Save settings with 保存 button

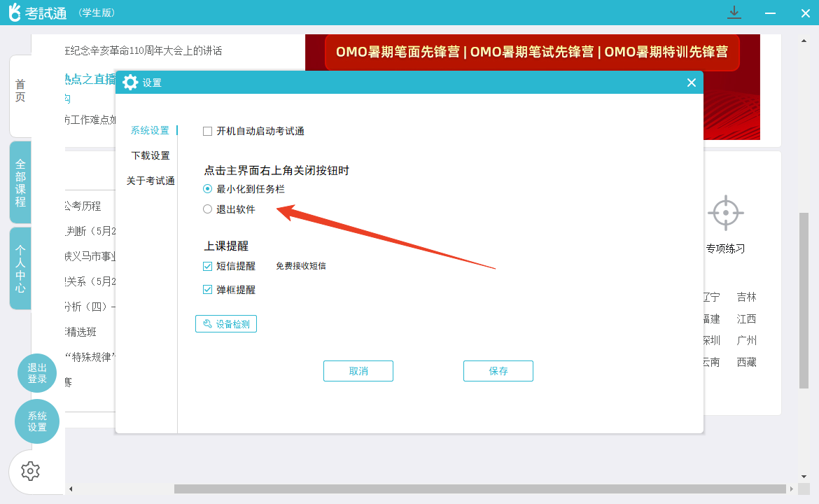498,370
